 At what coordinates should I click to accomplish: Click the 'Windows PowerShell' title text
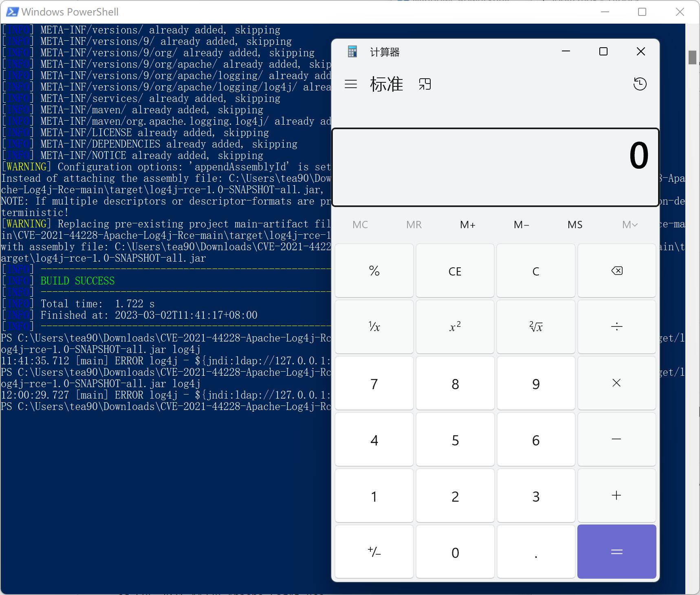point(70,12)
